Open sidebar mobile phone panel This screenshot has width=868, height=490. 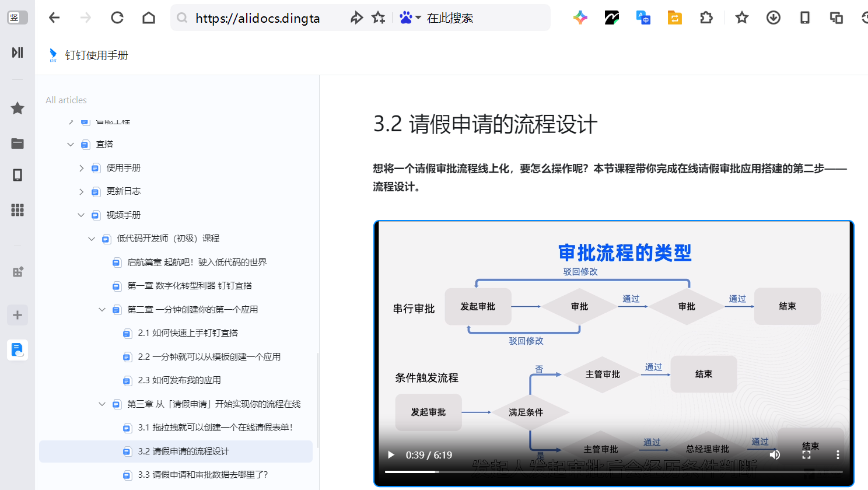pyautogui.click(x=17, y=175)
